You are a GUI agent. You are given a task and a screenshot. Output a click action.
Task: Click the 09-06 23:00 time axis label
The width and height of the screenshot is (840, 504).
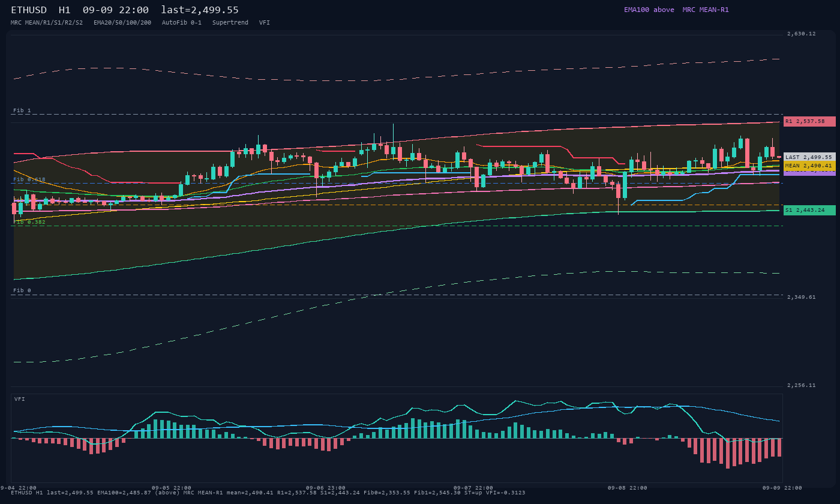pyautogui.click(x=326, y=488)
